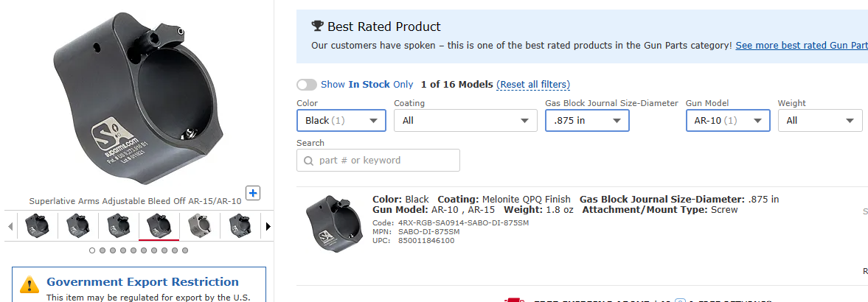Click the left carousel arrow for thumbnails

pos(10,226)
